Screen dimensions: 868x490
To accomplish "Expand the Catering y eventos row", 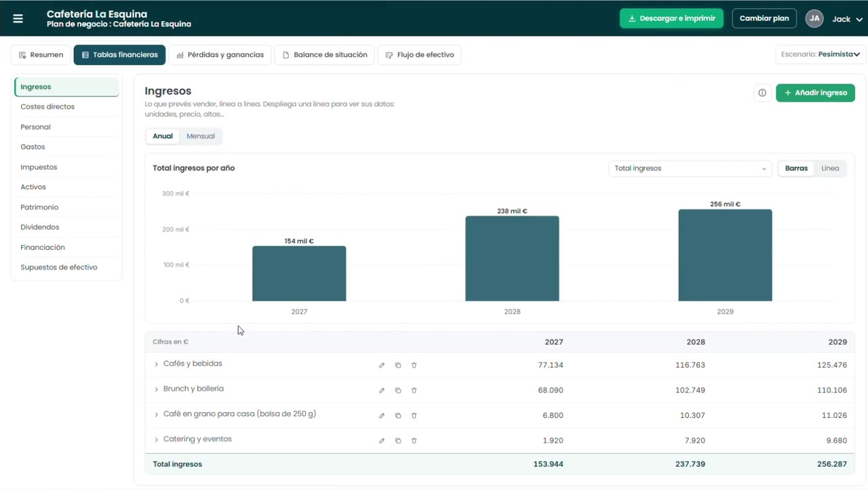I will 156,440.
